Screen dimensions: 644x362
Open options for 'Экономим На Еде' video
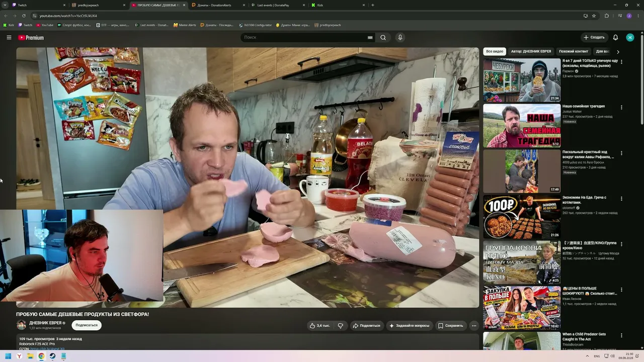click(x=621, y=199)
